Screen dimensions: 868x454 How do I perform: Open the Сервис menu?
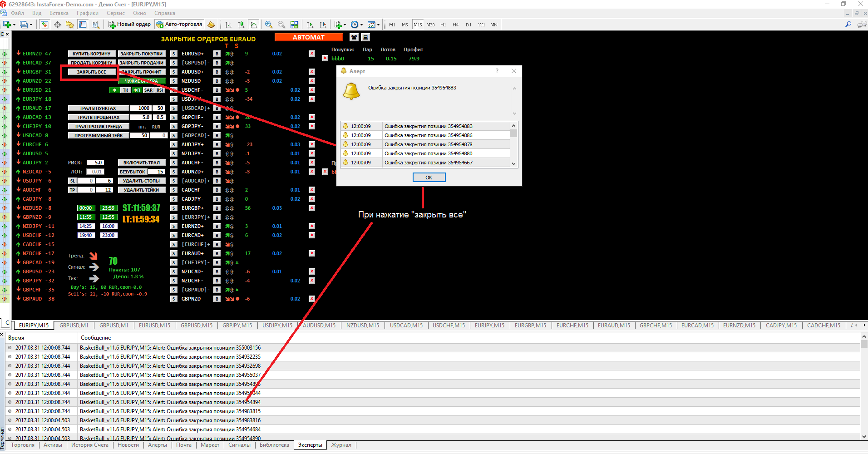[x=115, y=13]
